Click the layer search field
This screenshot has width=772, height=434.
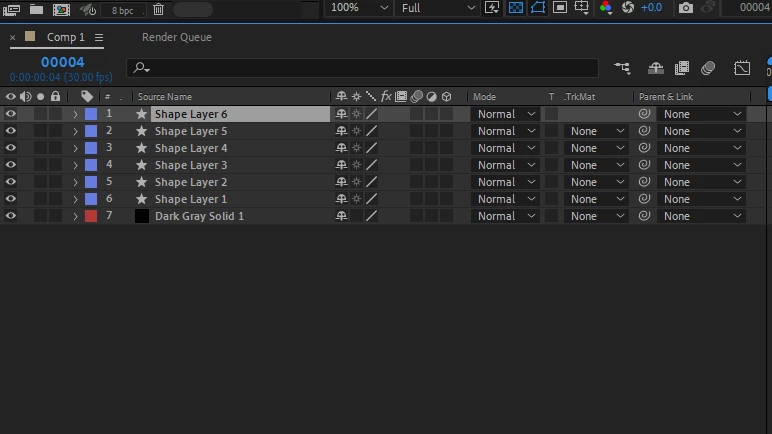click(362, 67)
